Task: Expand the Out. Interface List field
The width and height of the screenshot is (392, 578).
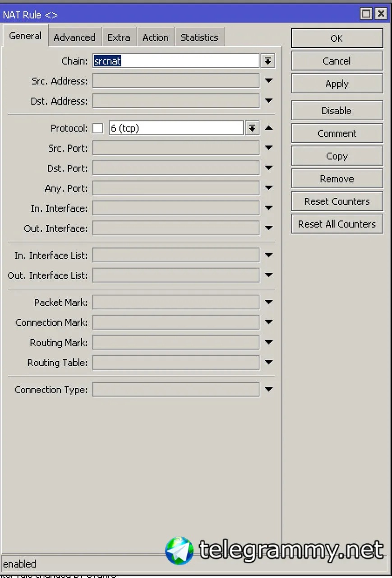Action: tap(269, 275)
